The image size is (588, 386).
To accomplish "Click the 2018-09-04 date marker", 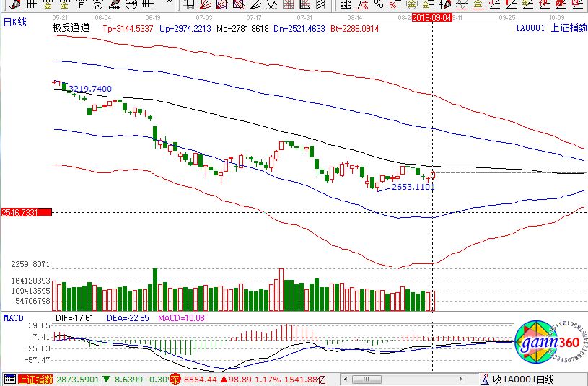I will pos(431,15).
